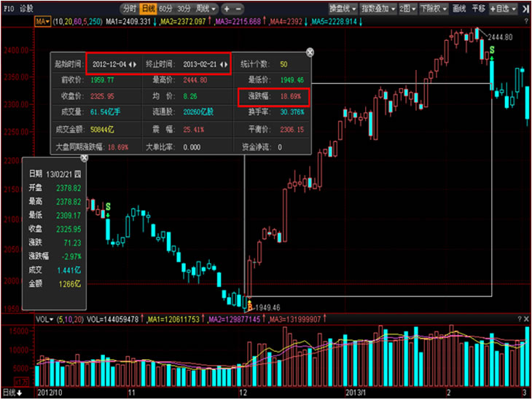Click the start date 2012-12-04 stepper arrows
The width and height of the screenshot is (532, 400).
pyautogui.click(x=133, y=64)
